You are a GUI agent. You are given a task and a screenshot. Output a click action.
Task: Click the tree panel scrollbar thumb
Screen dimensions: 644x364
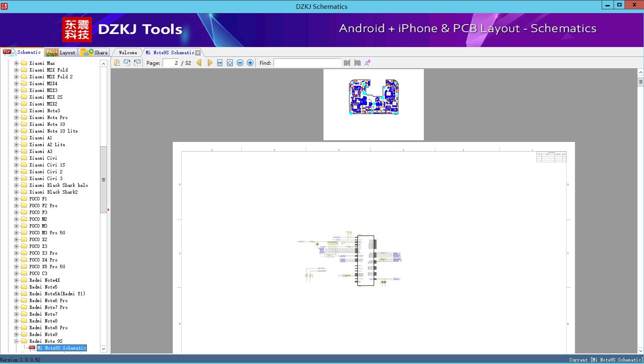tap(103, 180)
